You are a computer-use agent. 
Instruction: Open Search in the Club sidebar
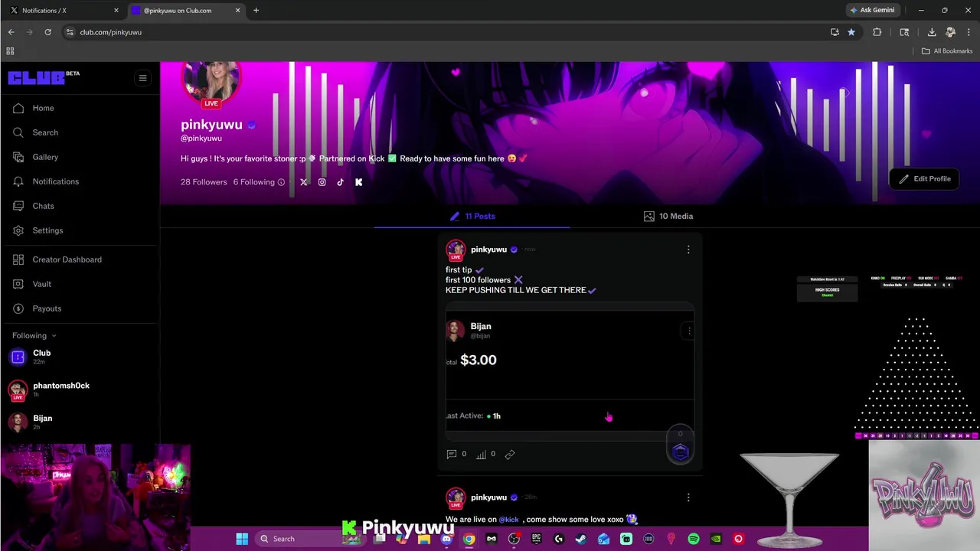tap(35, 132)
